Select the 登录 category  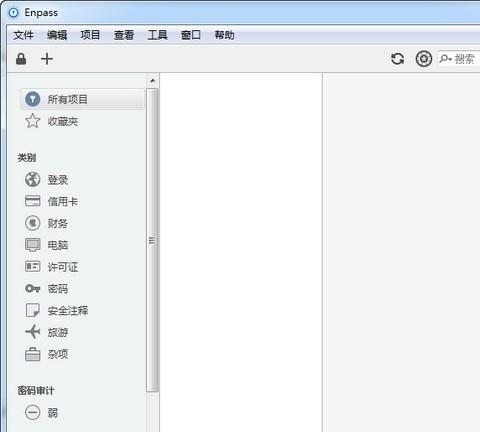coord(58,180)
